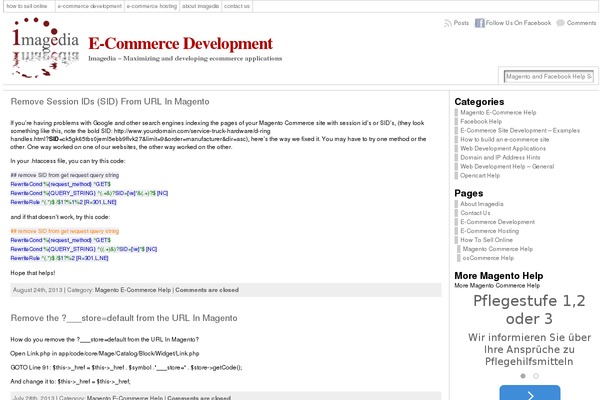Image resolution: width=600 pixels, height=400 pixels.
Task: Click Magento E-Commerce Help in August 24th post footer
Action: click(x=133, y=290)
